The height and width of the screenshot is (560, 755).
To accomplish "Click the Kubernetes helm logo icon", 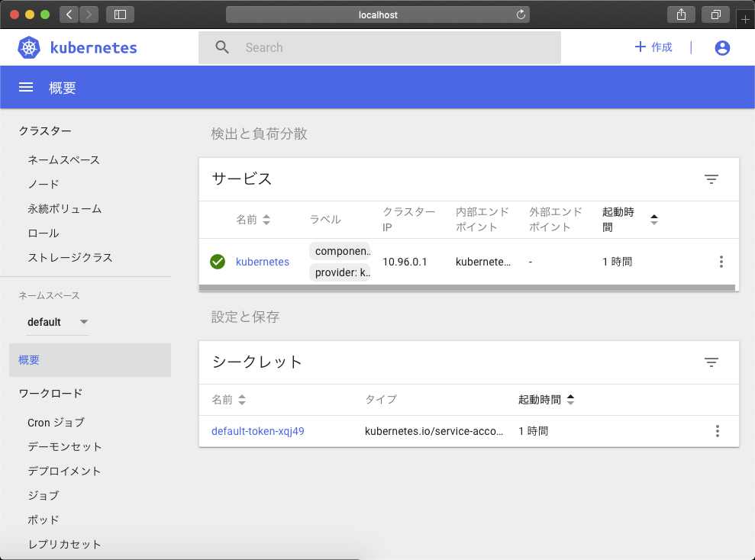I will pyautogui.click(x=29, y=47).
